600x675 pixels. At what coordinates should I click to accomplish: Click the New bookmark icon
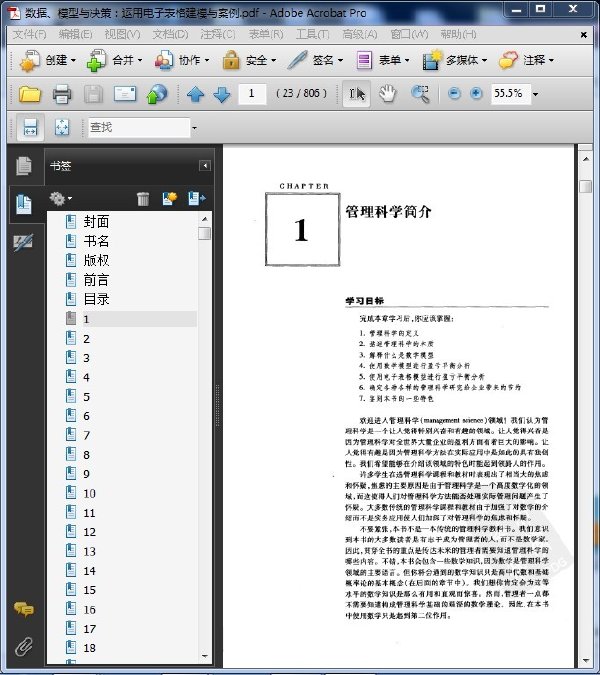pyautogui.click(x=170, y=198)
